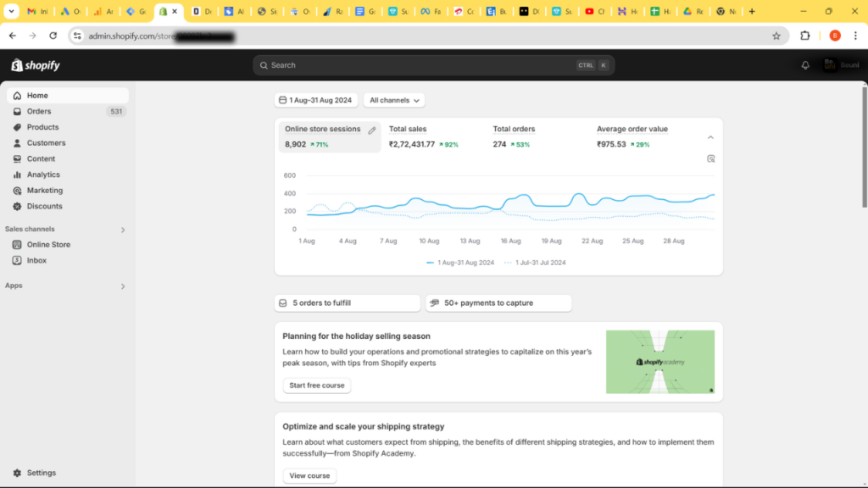The image size is (868, 488).
Task: Open the store account menu
Action: [842, 65]
